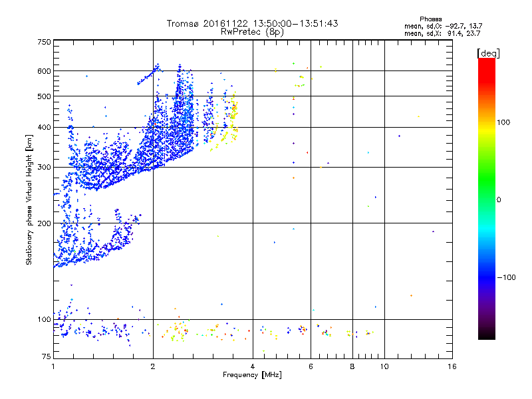
Task: Click the x-axis '10' tick label
Action: 384,366
